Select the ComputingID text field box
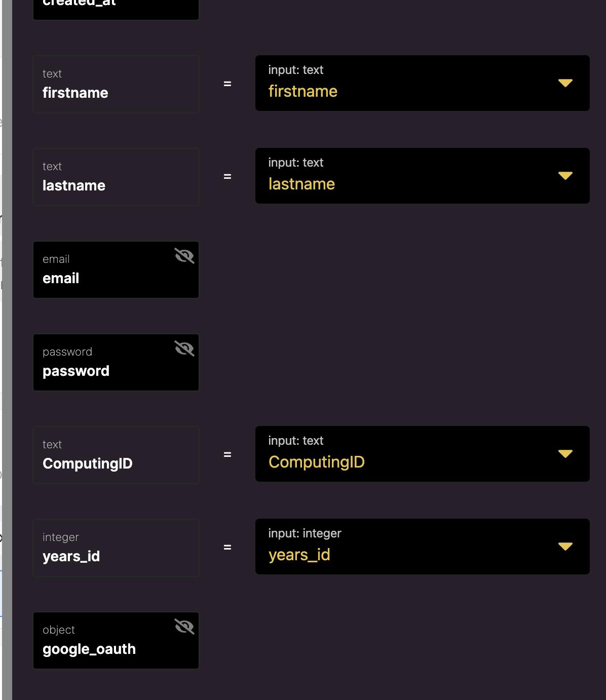606x700 pixels. pos(116,455)
